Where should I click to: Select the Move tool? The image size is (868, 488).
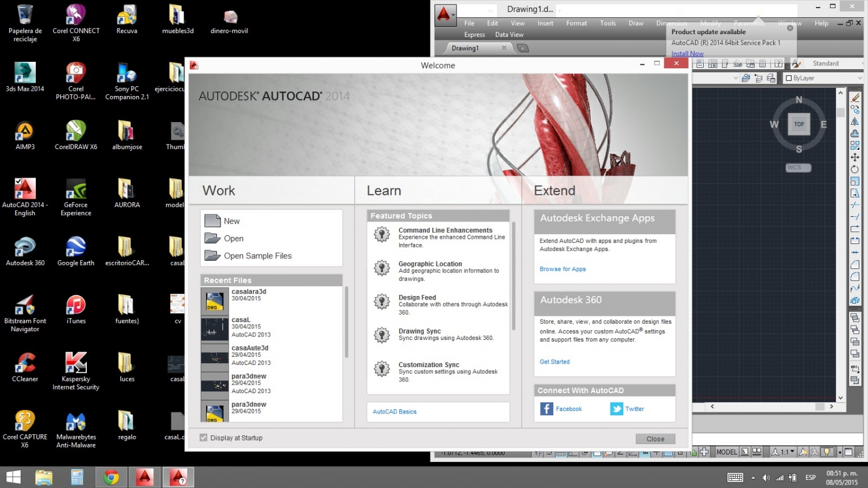click(855, 157)
